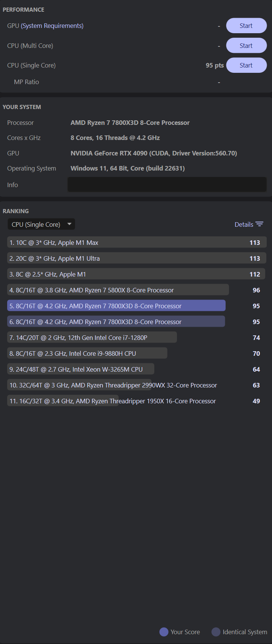Start the CPU Single Core benchmark
Image resolution: width=272 pixels, height=644 pixels.
[x=246, y=65]
